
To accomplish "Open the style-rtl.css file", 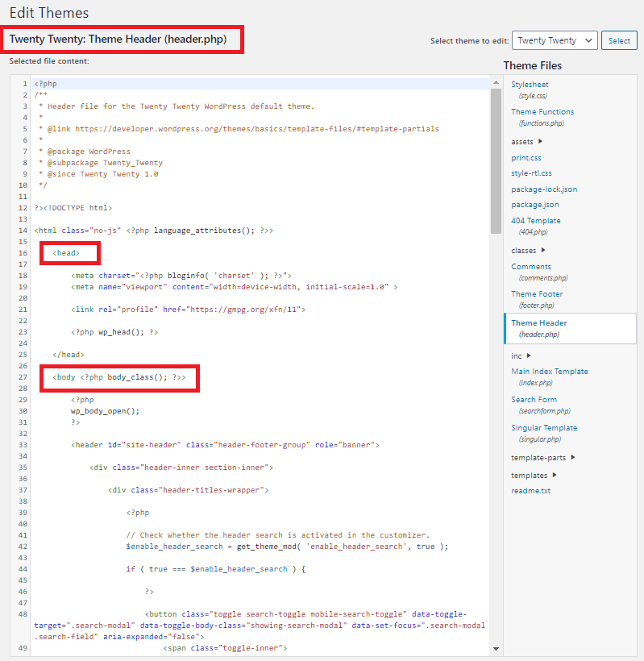I will coord(531,173).
